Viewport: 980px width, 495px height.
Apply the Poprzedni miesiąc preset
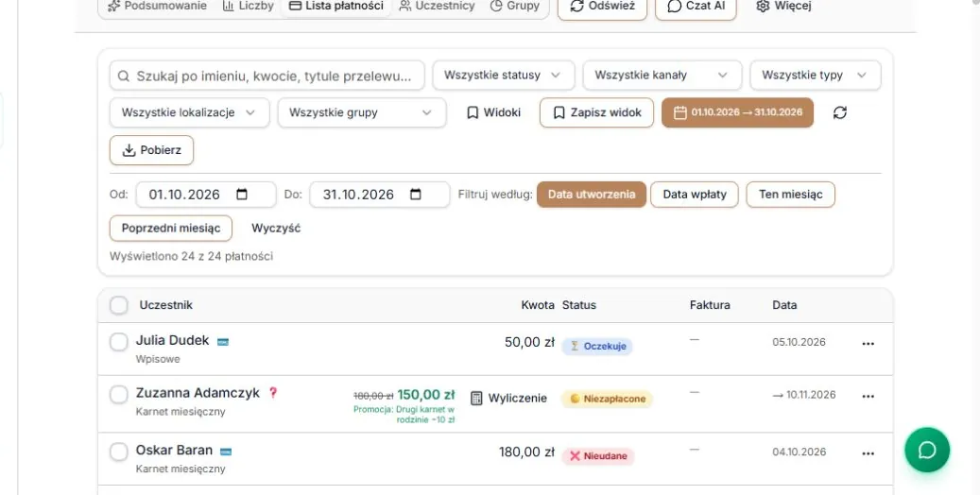(x=171, y=228)
